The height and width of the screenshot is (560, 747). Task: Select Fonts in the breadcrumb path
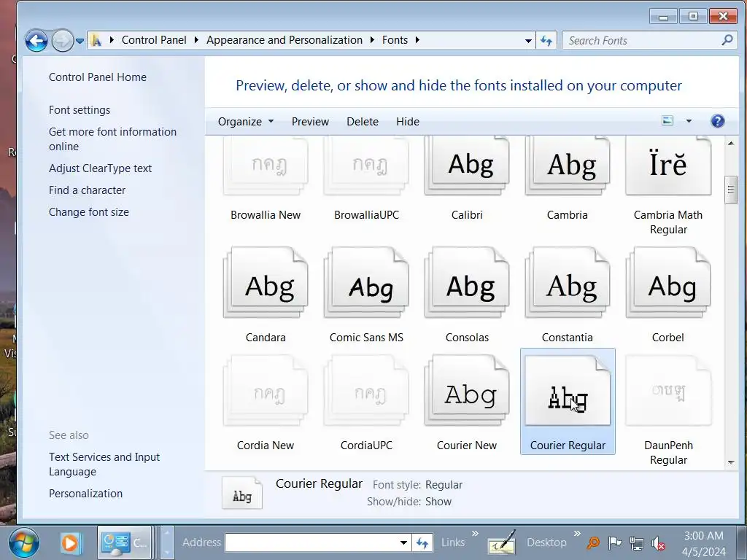395,40
